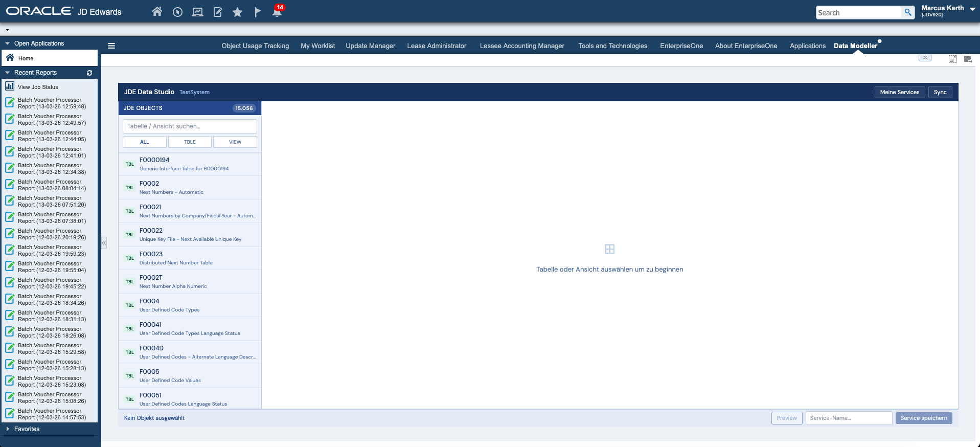Click the View Job Status chart icon
980x447 pixels.
point(10,86)
